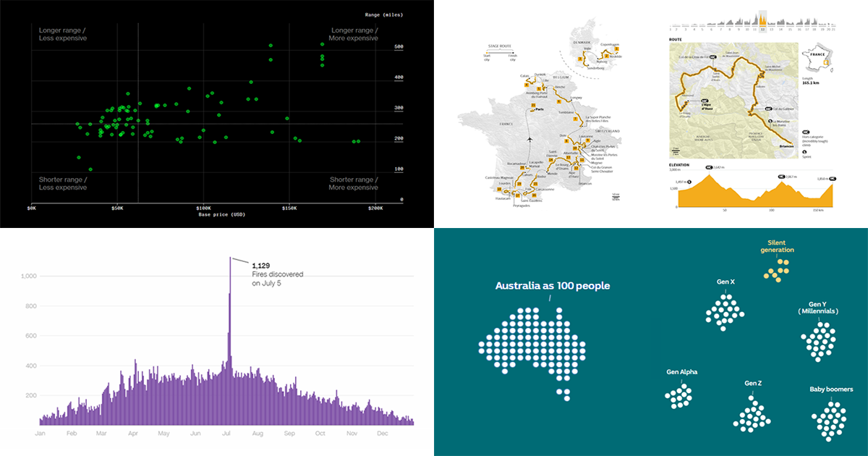
Task: Select the HC legend symbol beside Hors categorie
Action: point(805,132)
